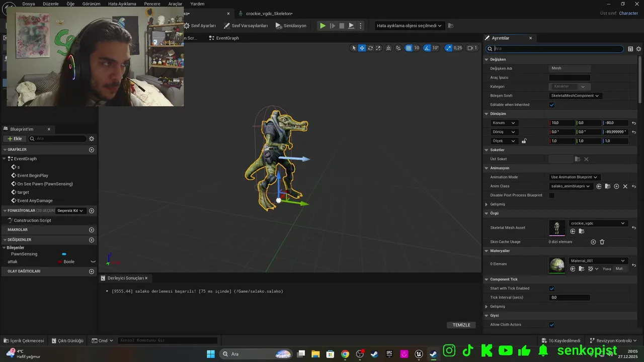Toggle the scale lock icon
This screenshot has height=362, width=644.
(x=524, y=141)
